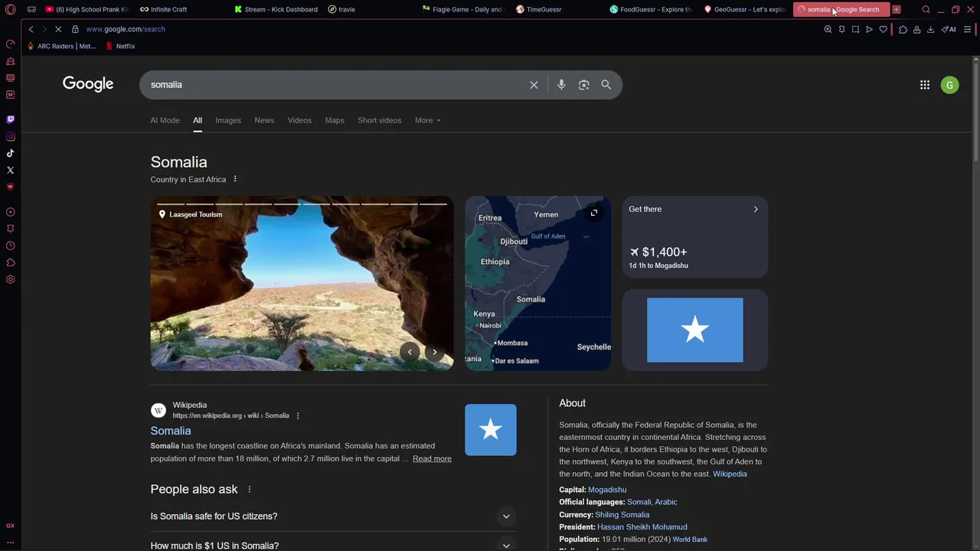Open Extensions cube icon in sidebar
The height and width of the screenshot is (551, 980).
coord(10,262)
